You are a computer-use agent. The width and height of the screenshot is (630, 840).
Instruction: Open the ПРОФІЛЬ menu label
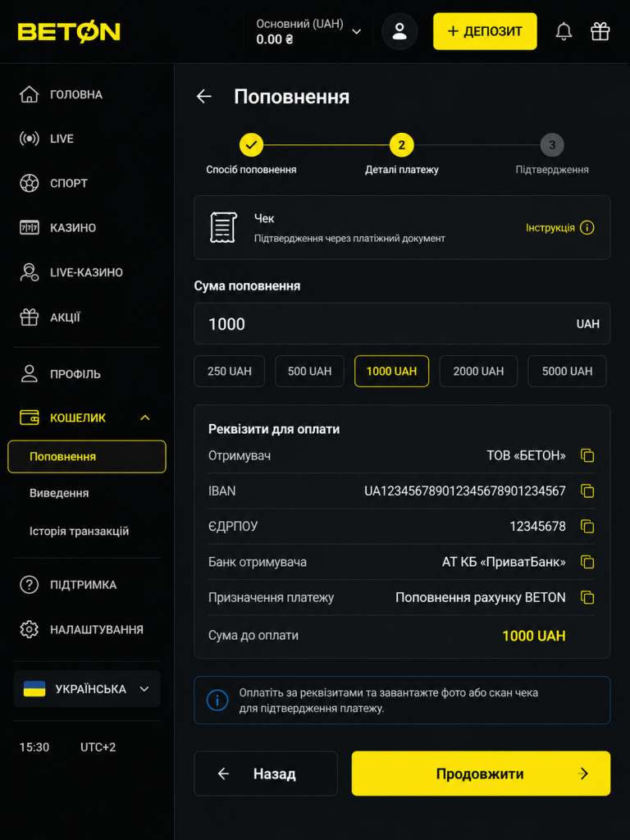pos(75,373)
